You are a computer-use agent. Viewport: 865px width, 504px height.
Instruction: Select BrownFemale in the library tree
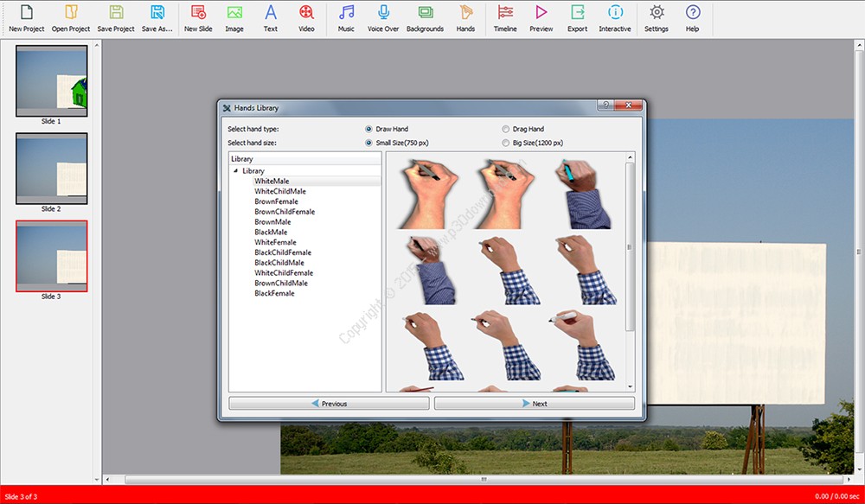pos(276,201)
